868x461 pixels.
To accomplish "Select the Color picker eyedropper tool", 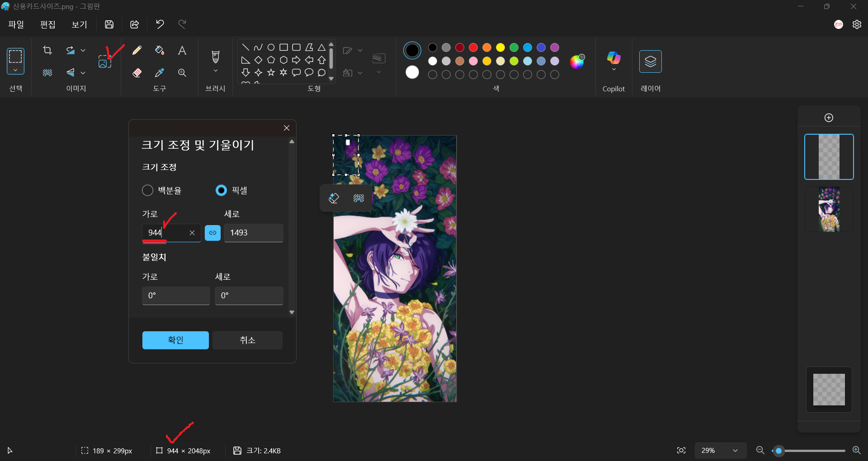I will pos(160,73).
